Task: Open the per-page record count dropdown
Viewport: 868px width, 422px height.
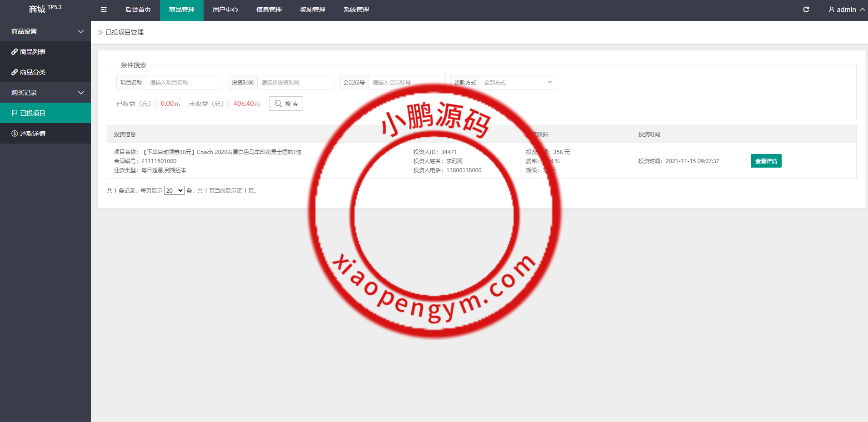Action: (174, 191)
